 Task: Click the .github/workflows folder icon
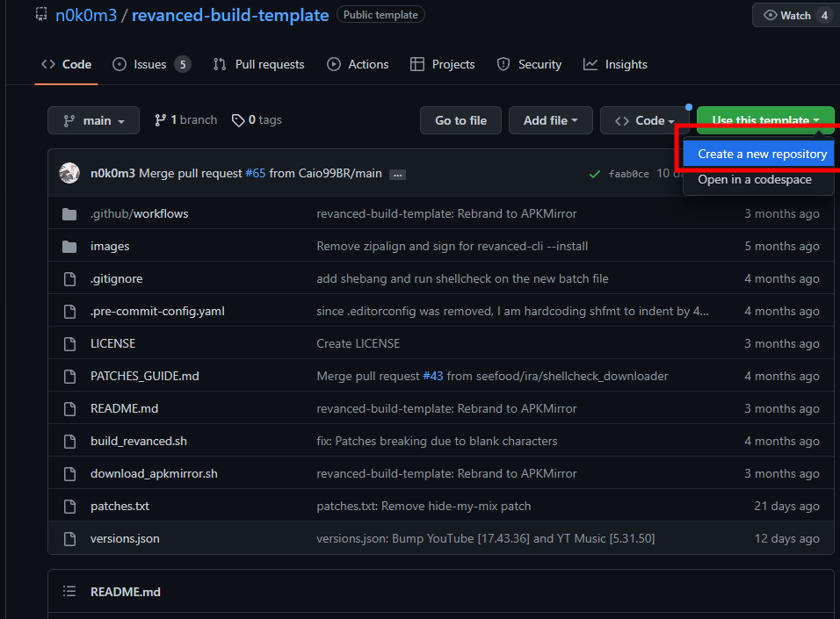coord(70,214)
